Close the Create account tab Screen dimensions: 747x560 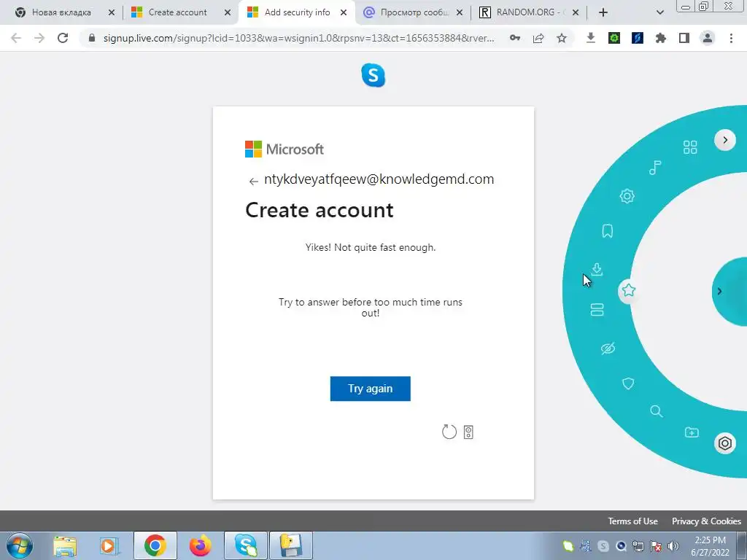pyautogui.click(x=228, y=12)
